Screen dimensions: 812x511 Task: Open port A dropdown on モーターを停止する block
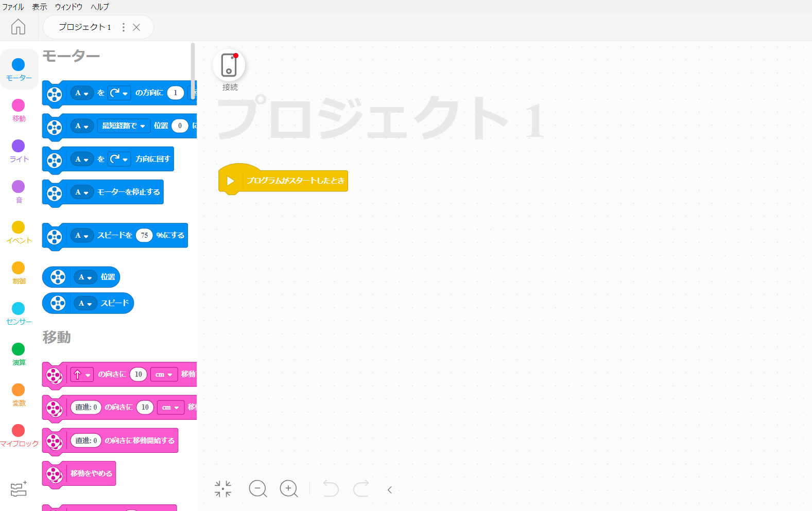pyautogui.click(x=82, y=192)
